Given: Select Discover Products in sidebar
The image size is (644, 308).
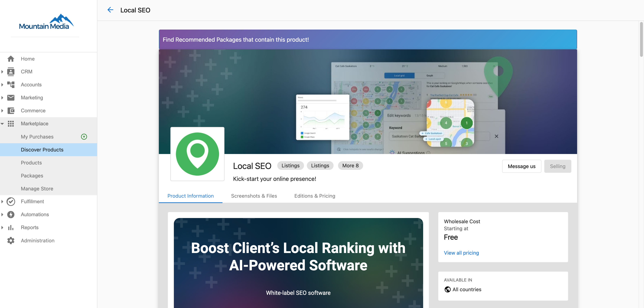Looking at the screenshot, I should pyautogui.click(x=48, y=150).
